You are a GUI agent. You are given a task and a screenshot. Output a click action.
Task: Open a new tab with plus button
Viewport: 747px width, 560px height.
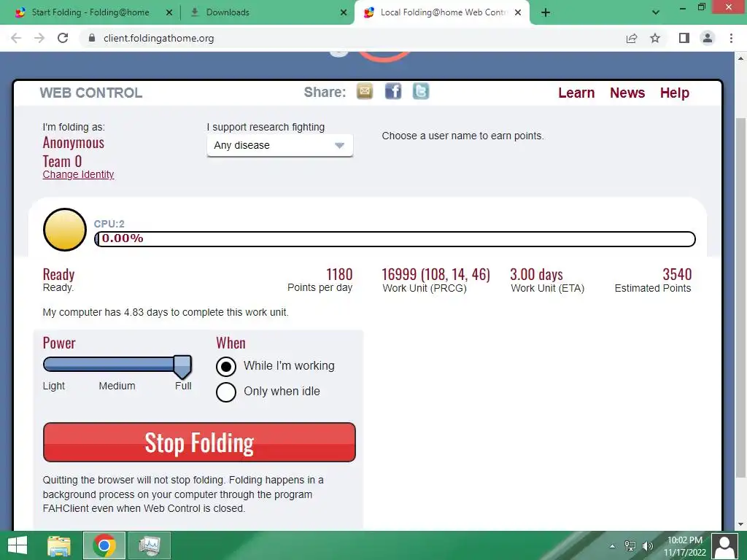tap(546, 12)
